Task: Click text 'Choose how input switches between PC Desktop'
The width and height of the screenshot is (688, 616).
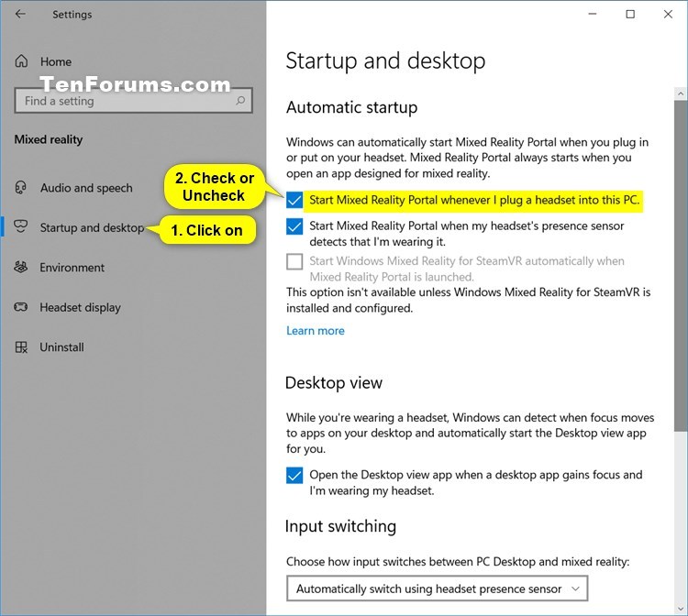Action: [409, 562]
